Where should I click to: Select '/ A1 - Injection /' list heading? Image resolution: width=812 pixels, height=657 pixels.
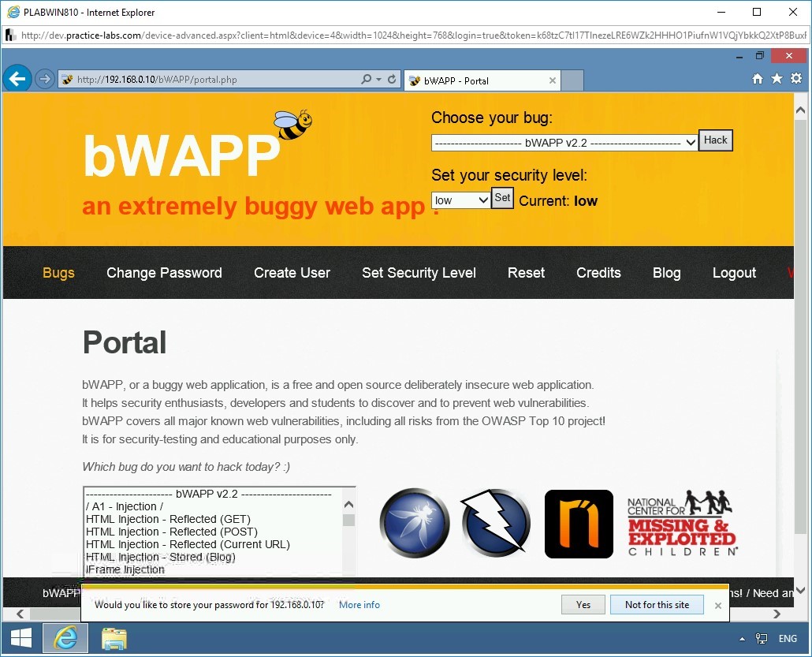(x=125, y=506)
